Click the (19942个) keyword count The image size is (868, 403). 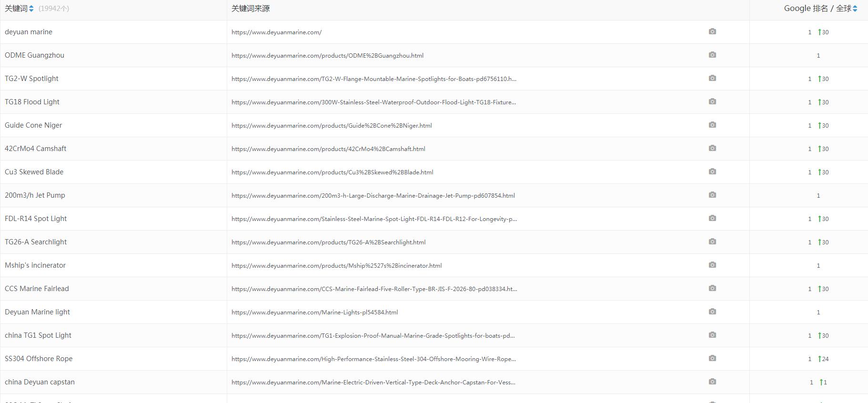54,9
